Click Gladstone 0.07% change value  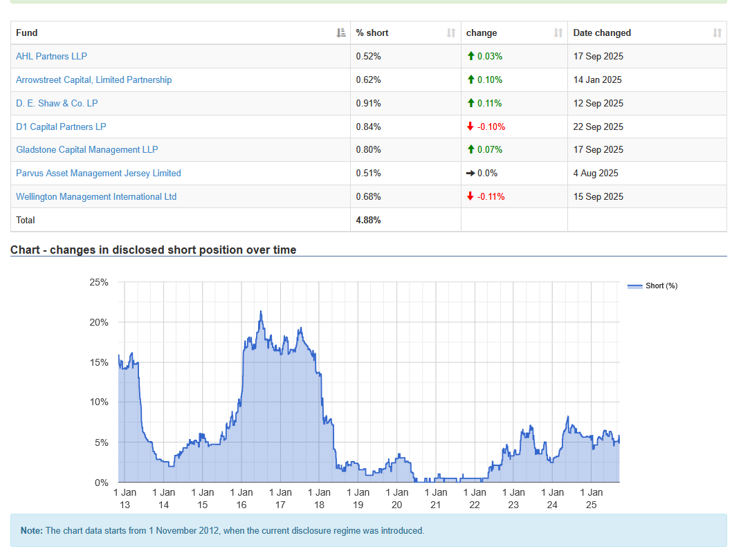coord(490,150)
